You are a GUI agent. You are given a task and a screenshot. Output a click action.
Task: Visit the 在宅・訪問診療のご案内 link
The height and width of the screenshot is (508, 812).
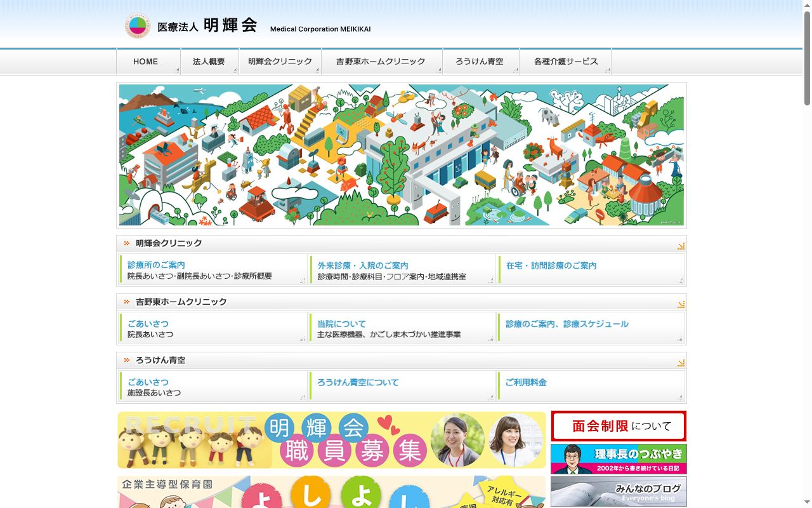coord(551,265)
